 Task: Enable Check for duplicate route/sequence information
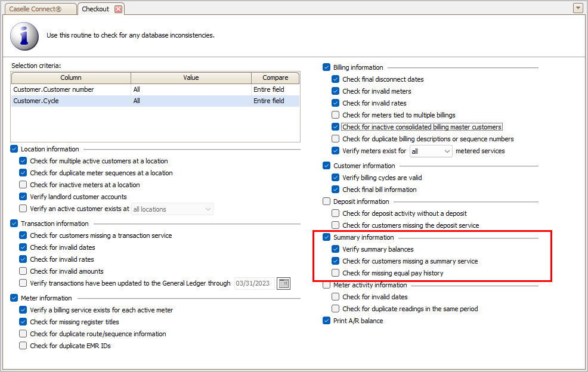[x=23, y=334]
